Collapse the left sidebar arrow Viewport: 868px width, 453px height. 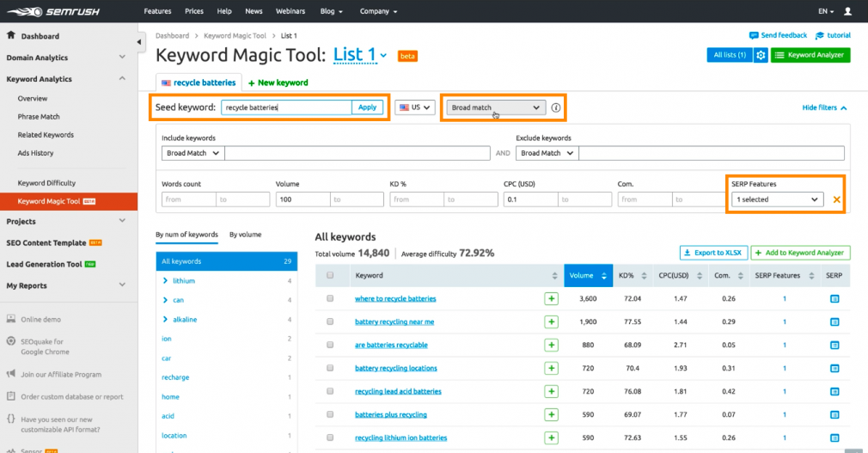(x=139, y=41)
